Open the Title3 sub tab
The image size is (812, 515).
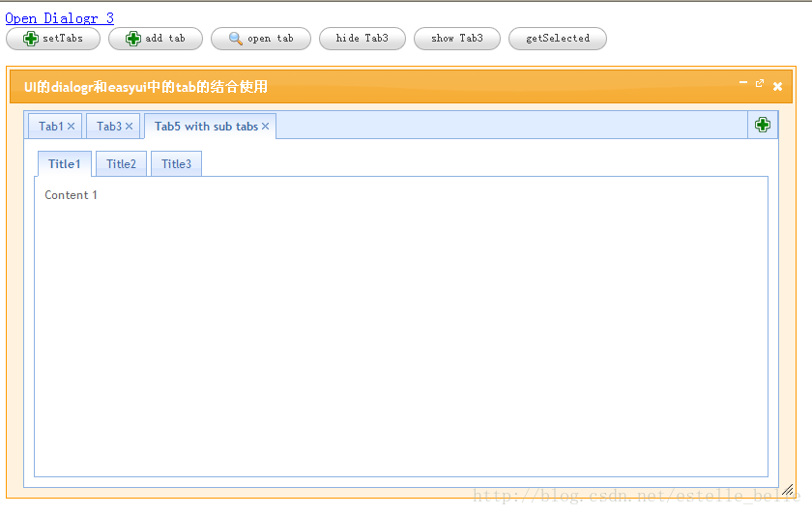pyautogui.click(x=176, y=164)
